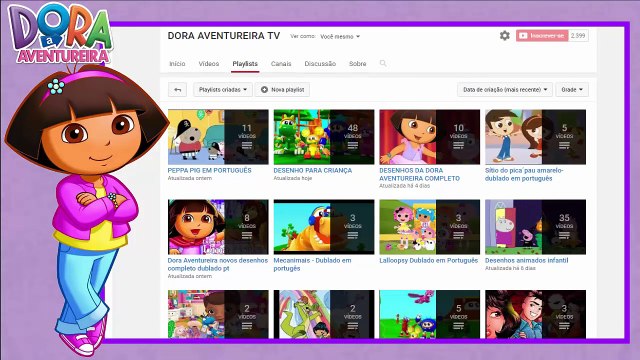The height and width of the screenshot is (360, 640).
Task: Click the Mecanimais playlist thumbnail
Action: 324,227
